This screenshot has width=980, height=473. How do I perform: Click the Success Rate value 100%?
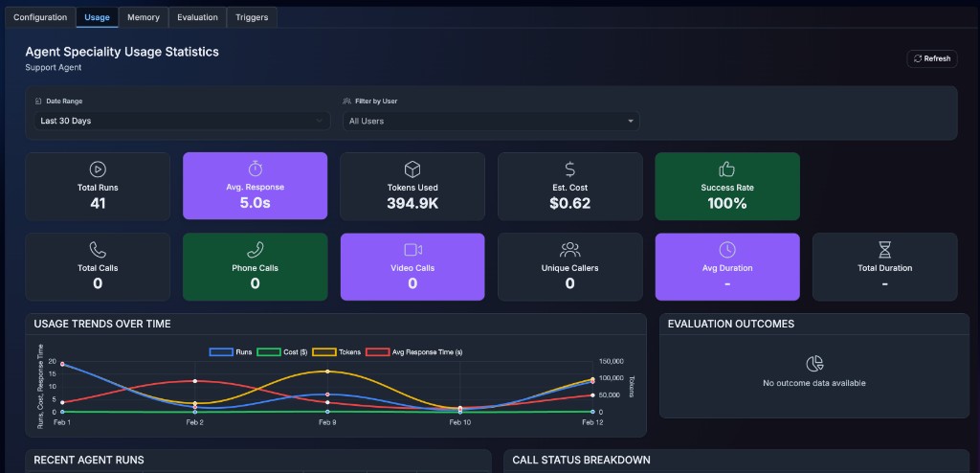pyautogui.click(x=727, y=203)
